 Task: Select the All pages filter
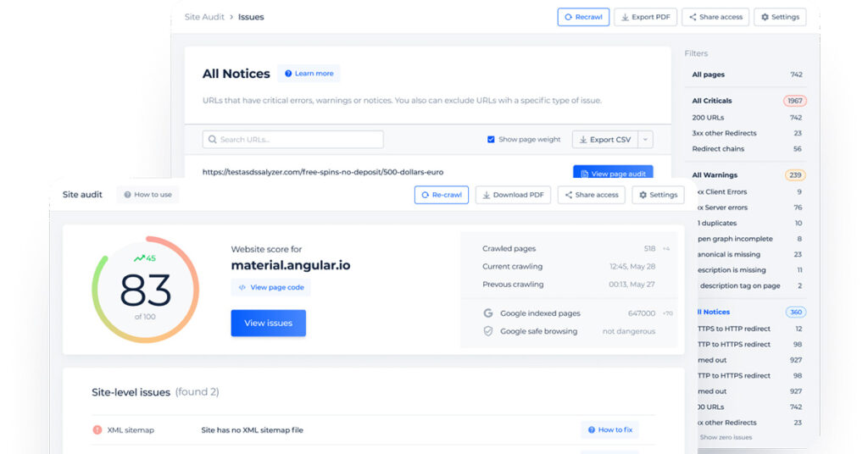click(747, 75)
